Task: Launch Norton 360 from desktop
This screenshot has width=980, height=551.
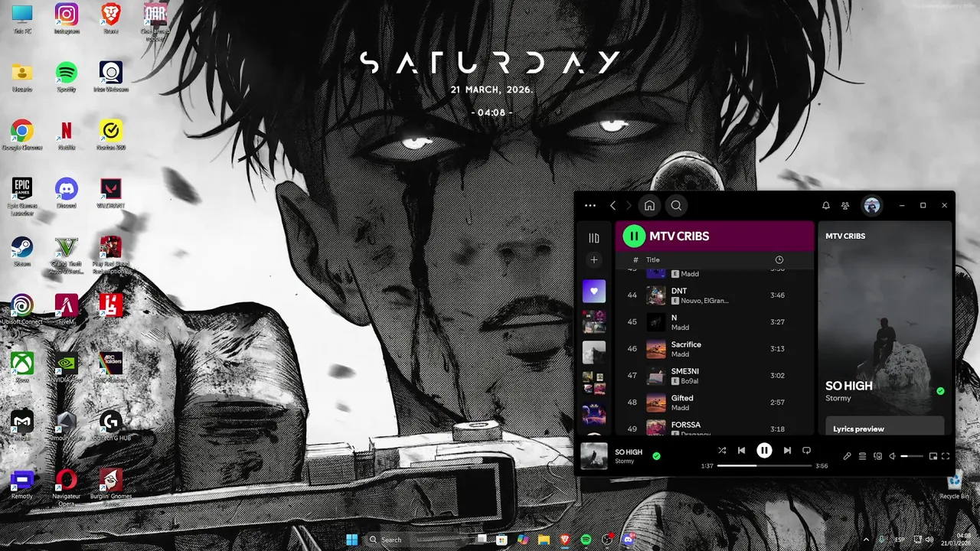Action: pyautogui.click(x=111, y=135)
